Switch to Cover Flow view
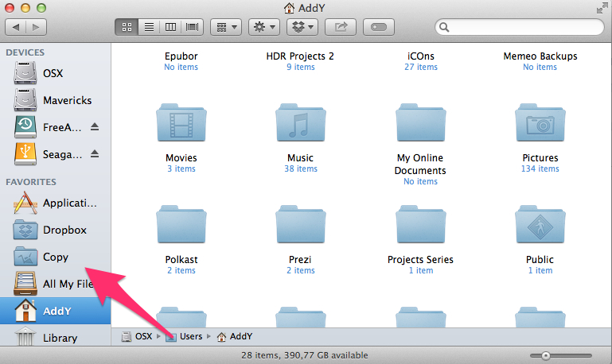This screenshot has width=612, height=364. [192, 27]
